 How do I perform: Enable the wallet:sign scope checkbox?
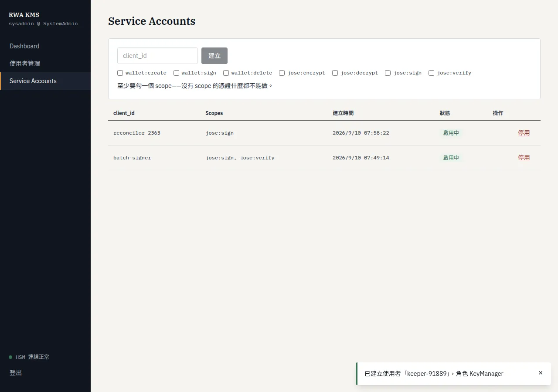pyautogui.click(x=176, y=73)
